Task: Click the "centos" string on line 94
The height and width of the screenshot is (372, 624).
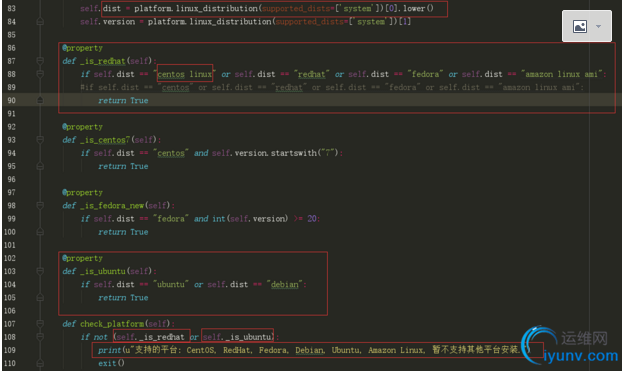Action: point(171,153)
